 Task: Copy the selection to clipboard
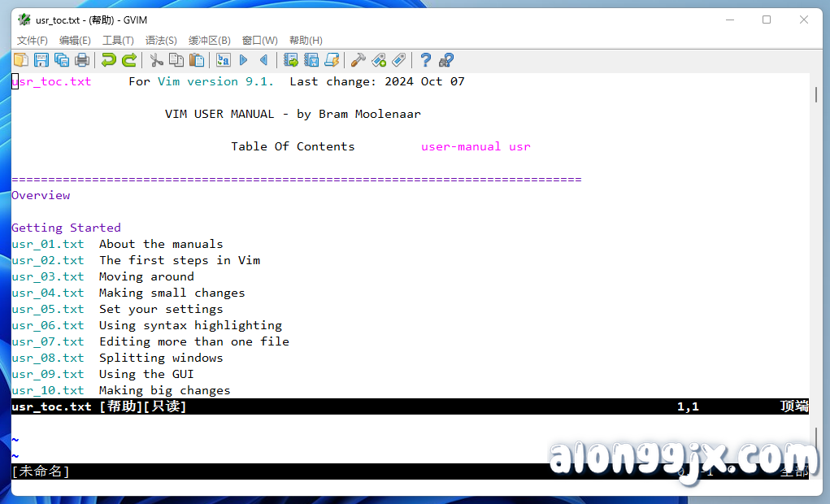pos(176,60)
